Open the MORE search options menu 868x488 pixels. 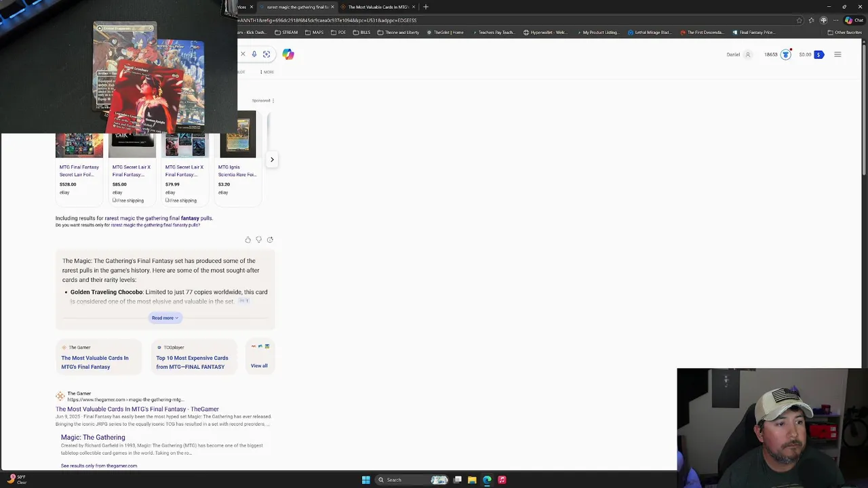point(267,72)
